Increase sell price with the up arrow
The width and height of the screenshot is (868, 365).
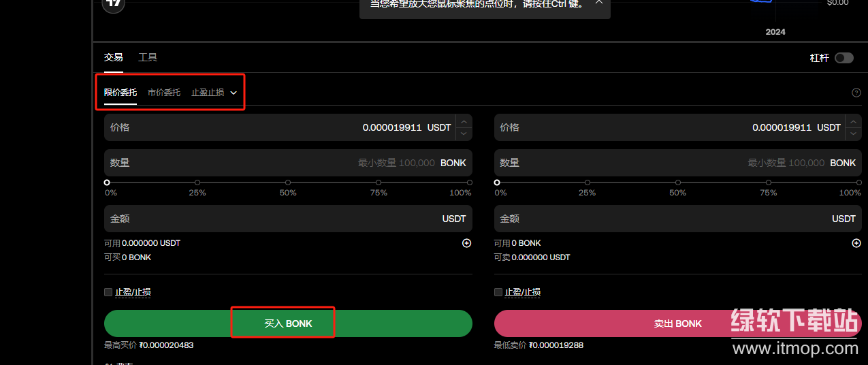click(x=854, y=122)
